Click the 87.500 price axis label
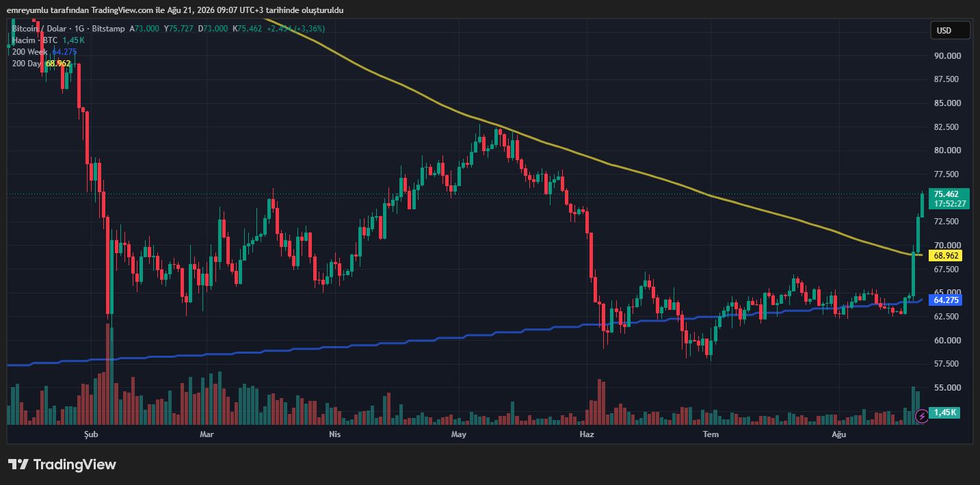 click(x=947, y=79)
